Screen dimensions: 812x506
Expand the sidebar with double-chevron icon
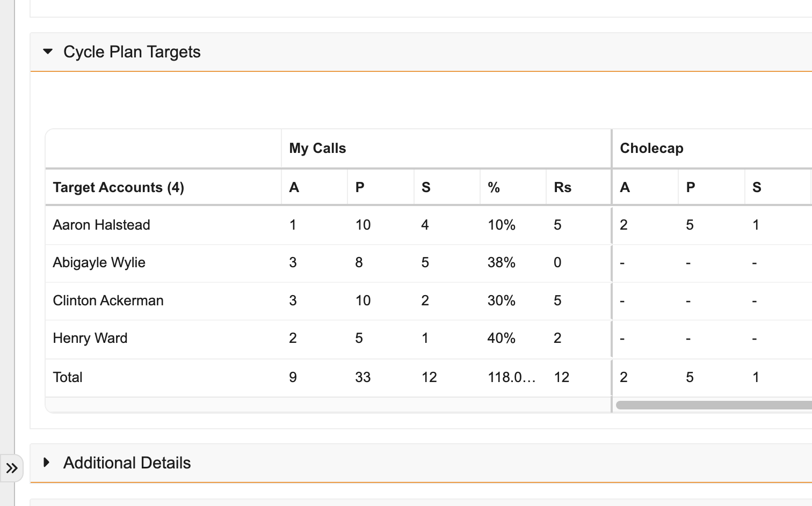(12, 468)
